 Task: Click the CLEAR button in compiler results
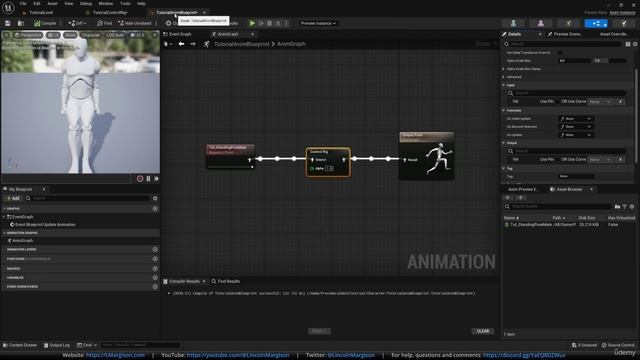(x=483, y=331)
